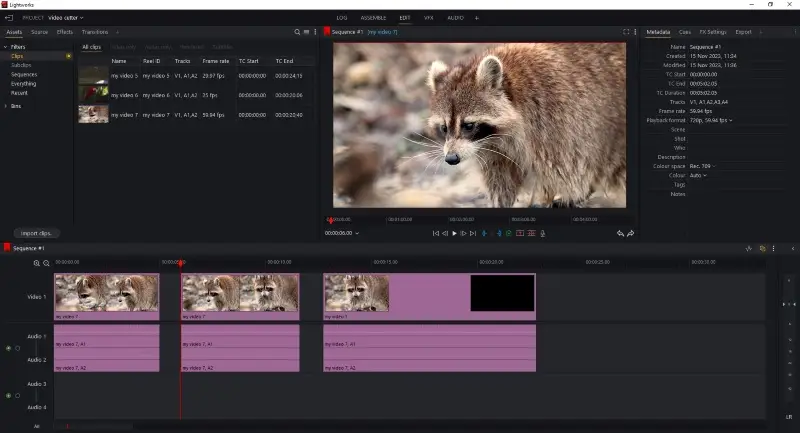Image resolution: width=800 pixels, height=433 pixels.
Task: Play the sequence
Action: click(x=454, y=233)
